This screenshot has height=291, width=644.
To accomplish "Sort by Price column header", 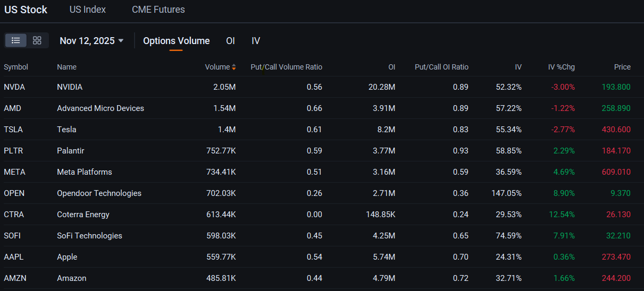I will (x=622, y=67).
